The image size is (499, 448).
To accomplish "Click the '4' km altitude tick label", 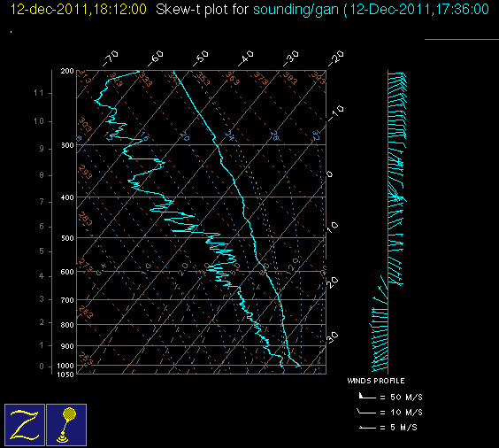I will pos(42,276).
